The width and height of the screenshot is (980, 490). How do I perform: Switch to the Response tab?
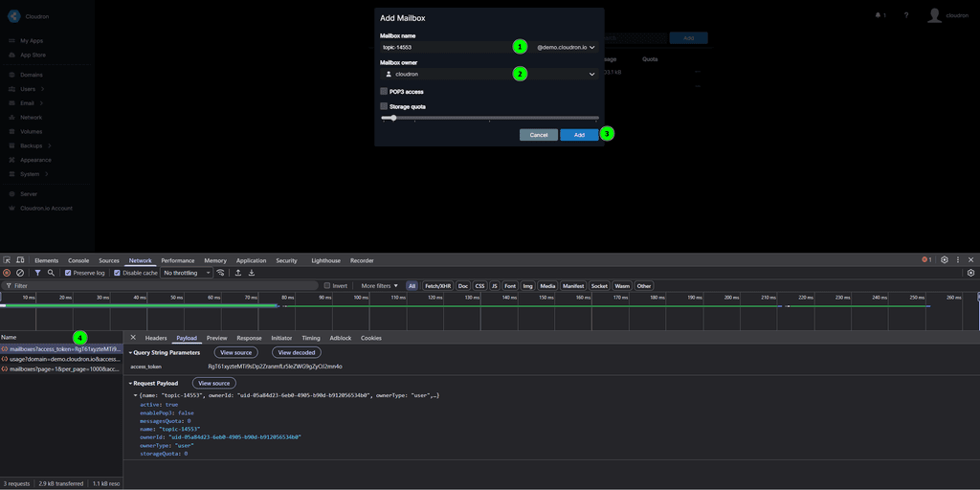[249, 338]
